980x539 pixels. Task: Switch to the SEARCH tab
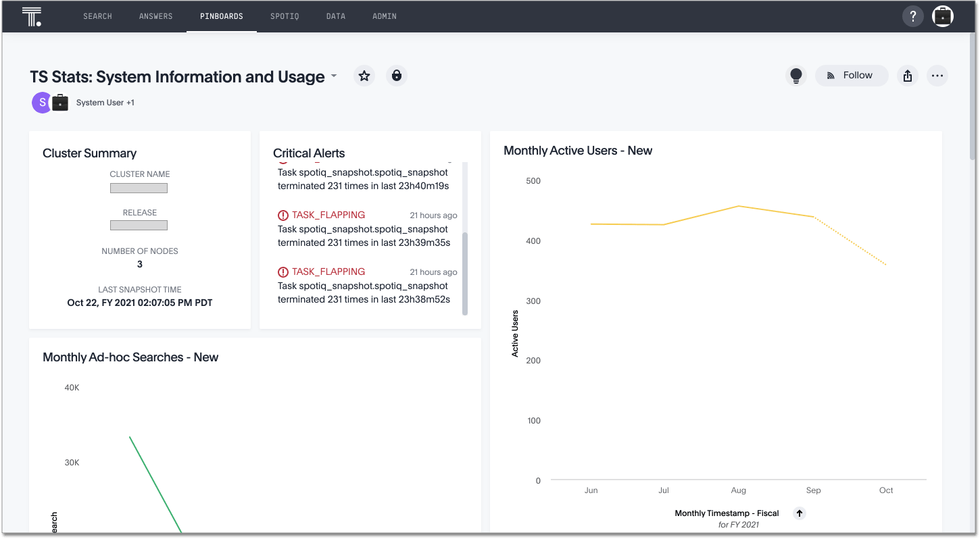(x=97, y=16)
